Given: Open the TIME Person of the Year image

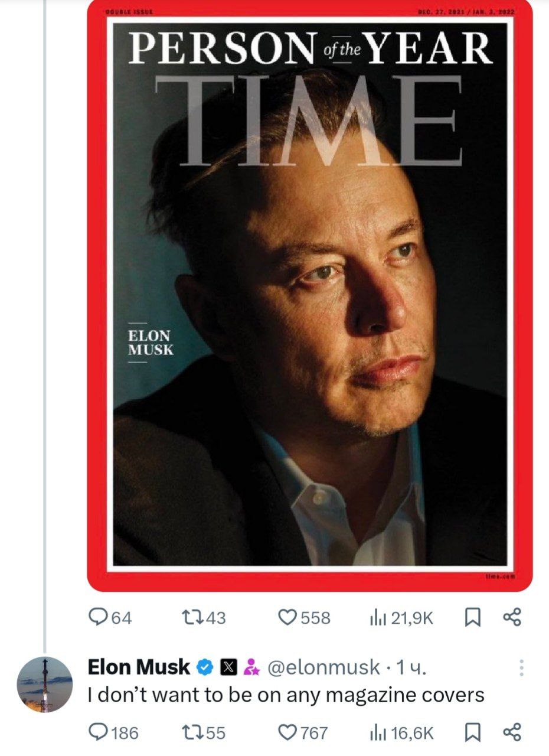Looking at the screenshot, I should 310,295.
